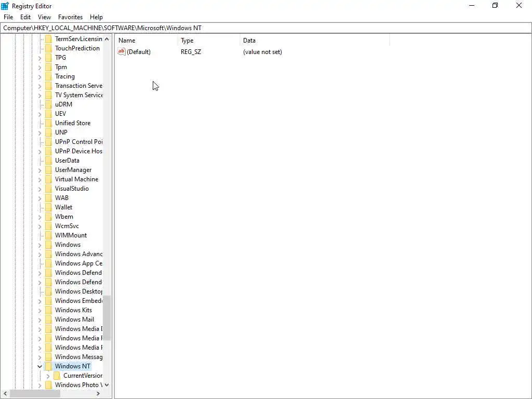Expand the Windows key
Image resolution: width=532 pixels, height=399 pixels.
coord(39,245)
